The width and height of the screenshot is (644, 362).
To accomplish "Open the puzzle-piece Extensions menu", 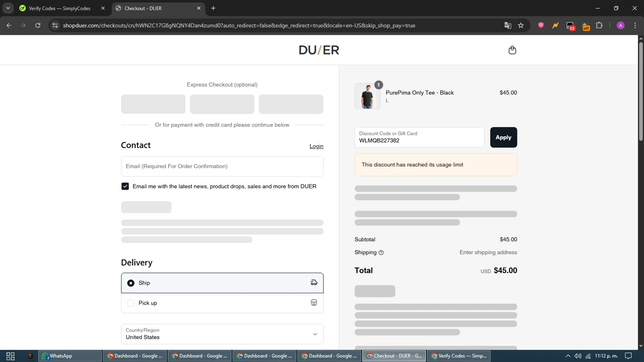I will [599, 25].
